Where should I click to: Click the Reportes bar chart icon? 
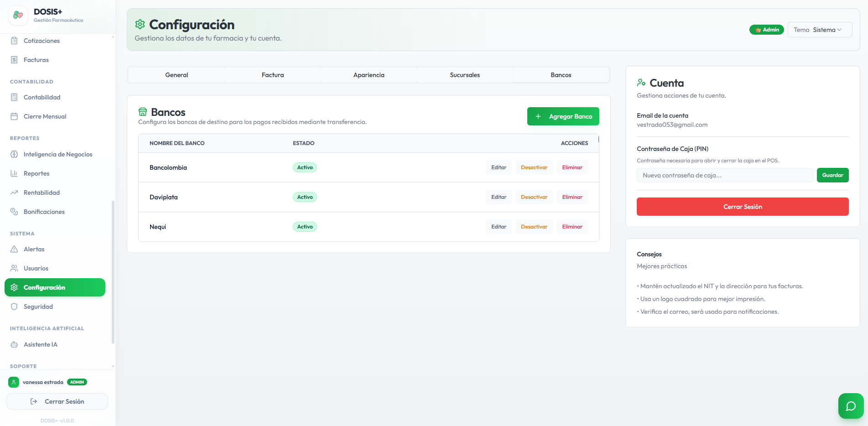[x=14, y=173]
